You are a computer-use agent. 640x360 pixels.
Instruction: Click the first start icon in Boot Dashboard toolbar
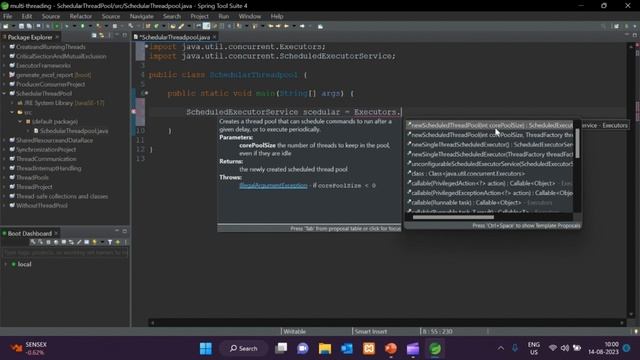32,242
